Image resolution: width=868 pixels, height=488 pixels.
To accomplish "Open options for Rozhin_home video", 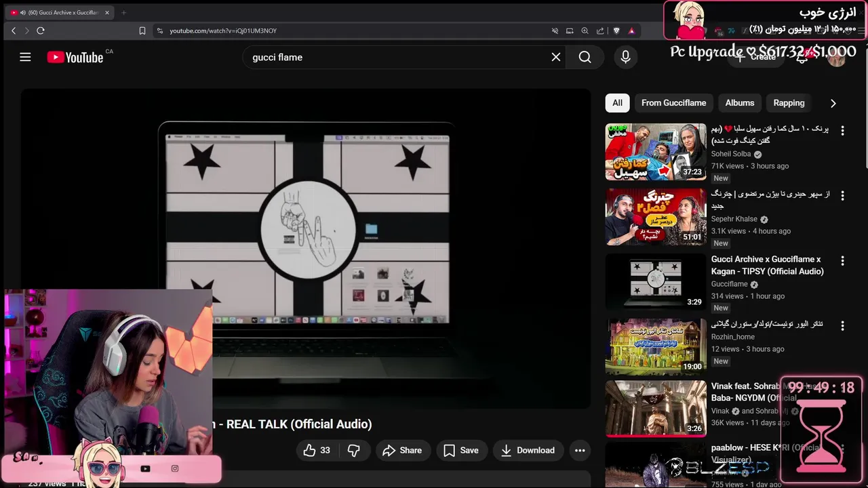I will 842,325.
